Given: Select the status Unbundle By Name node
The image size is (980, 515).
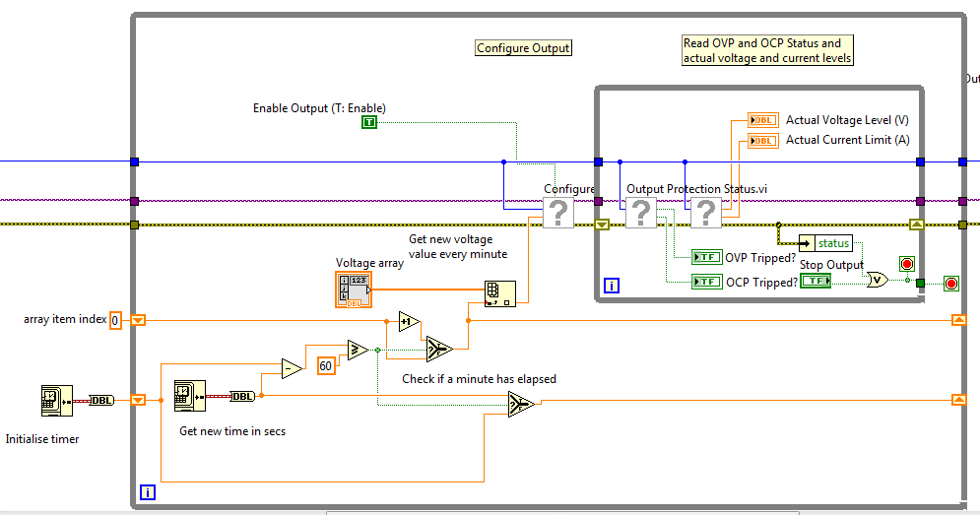Looking at the screenshot, I should [x=825, y=243].
